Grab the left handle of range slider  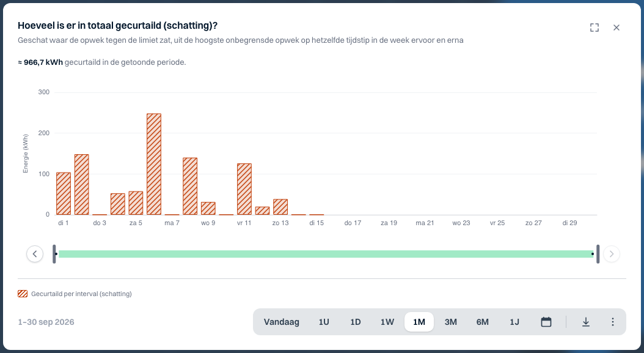[x=54, y=254]
